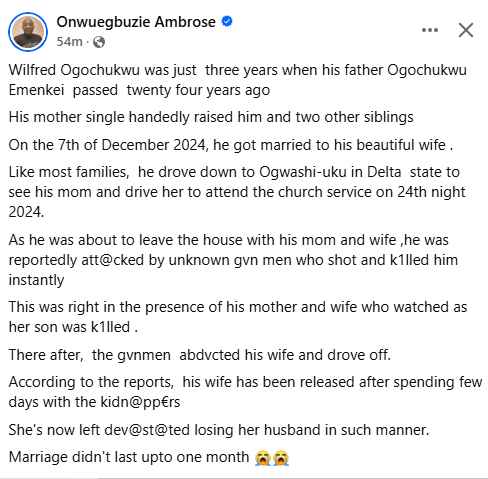Image resolution: width=488 pixels, height=479 pixels.
Task: Open the 54m post timestamp link
Action: (x=69, y=42)
